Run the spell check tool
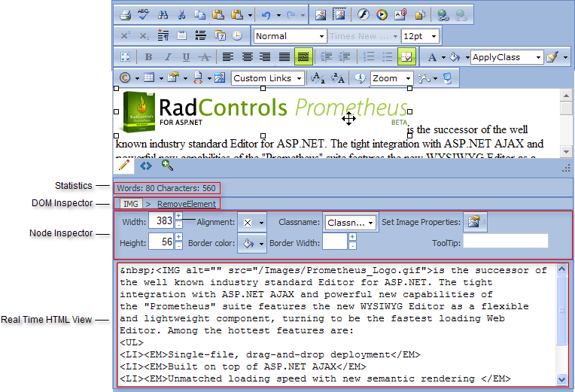The height and width of the screenshot is (392, 575). 144,14
